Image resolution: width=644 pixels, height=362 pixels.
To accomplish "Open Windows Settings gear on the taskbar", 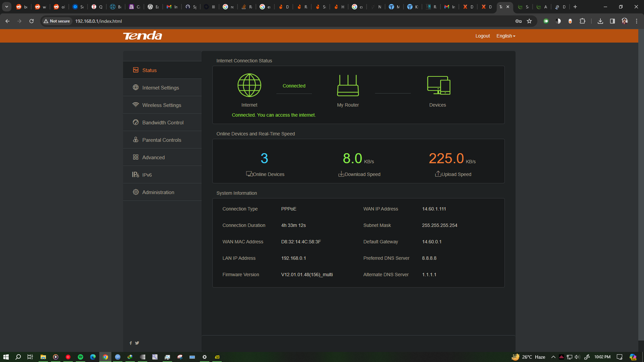I will click(x=204, y=357).
